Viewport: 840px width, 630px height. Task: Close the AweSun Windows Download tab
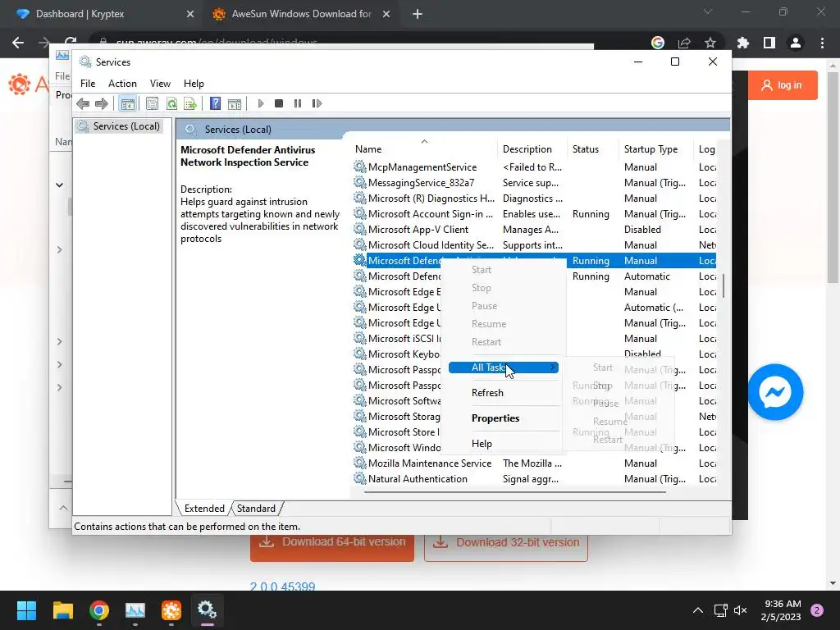coord(386,15)
